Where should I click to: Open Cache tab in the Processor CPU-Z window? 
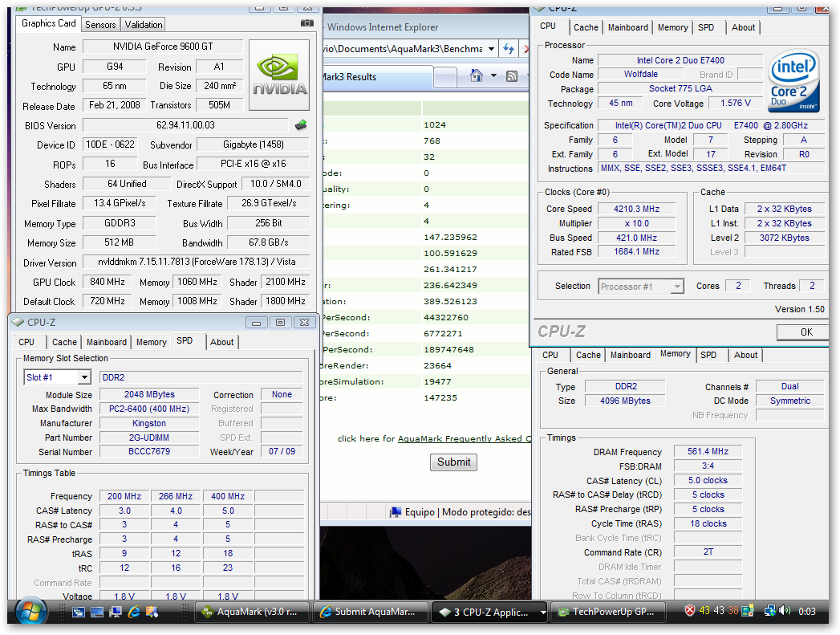click(x=586, y=27)
